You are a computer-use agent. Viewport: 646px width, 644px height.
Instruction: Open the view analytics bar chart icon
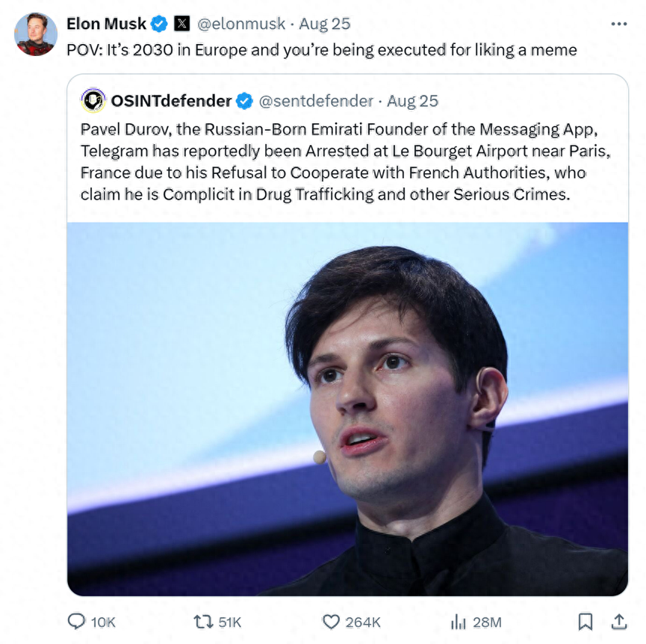coord(458,622)
